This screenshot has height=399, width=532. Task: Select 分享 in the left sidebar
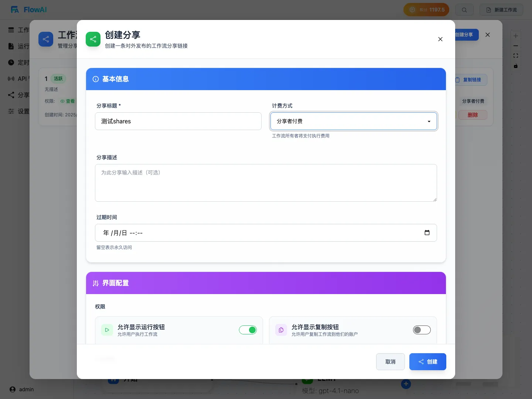tap(11, 95)
